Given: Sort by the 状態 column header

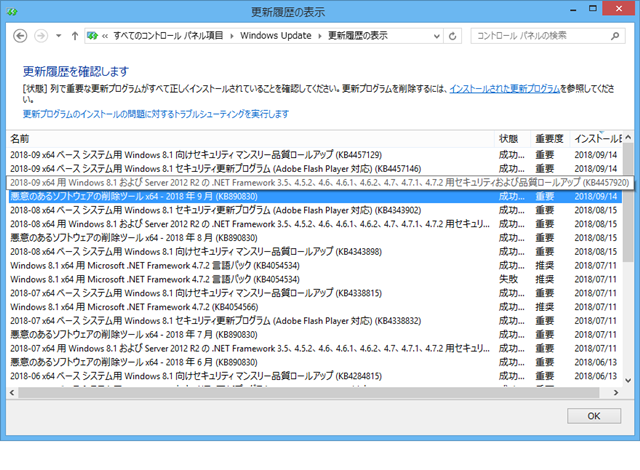Looking at the screenshot, I should (513, 139).
